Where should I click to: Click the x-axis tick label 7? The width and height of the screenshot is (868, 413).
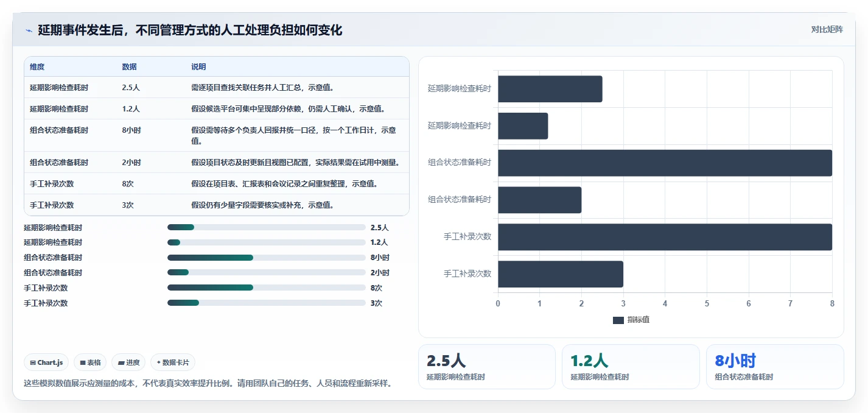790,303
